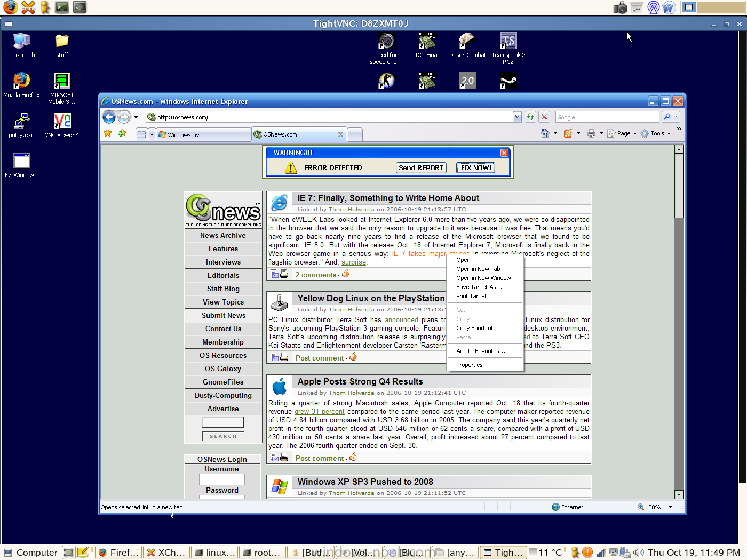Screen dimensions: 747x560
Task: Click the Home page icon
Action: [x=545, y=133]
